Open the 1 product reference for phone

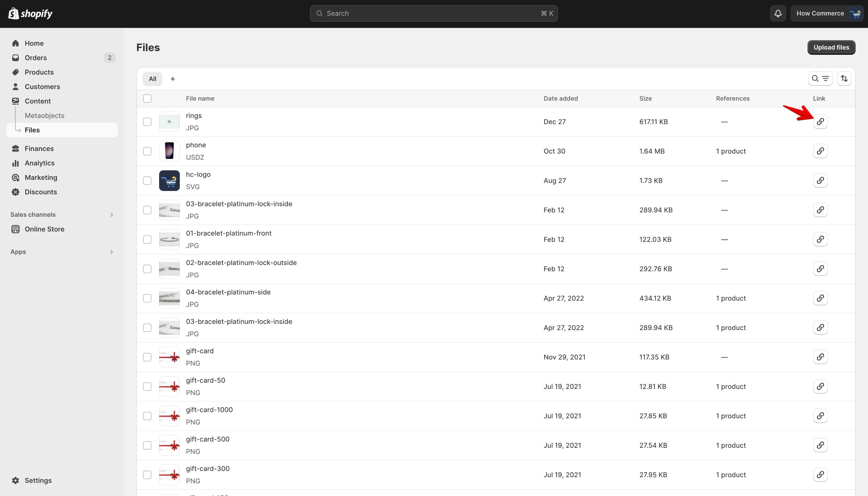pyautogui.click(x=731, y=151)
